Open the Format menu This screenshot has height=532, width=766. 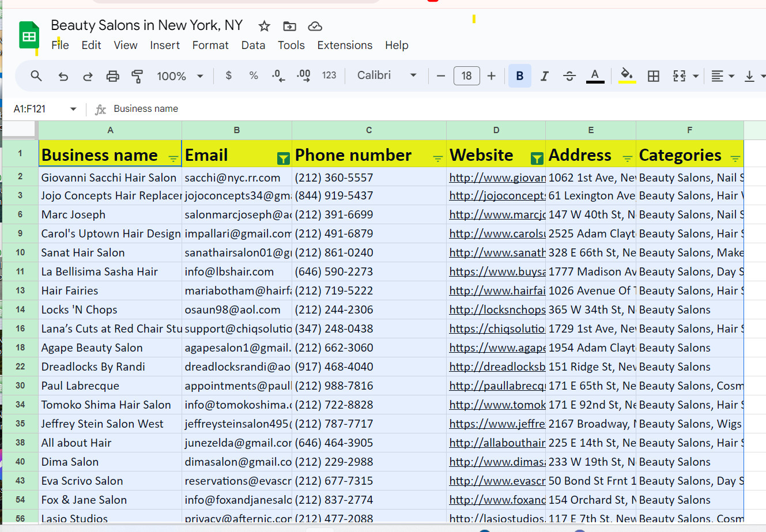tap(210, 45)
